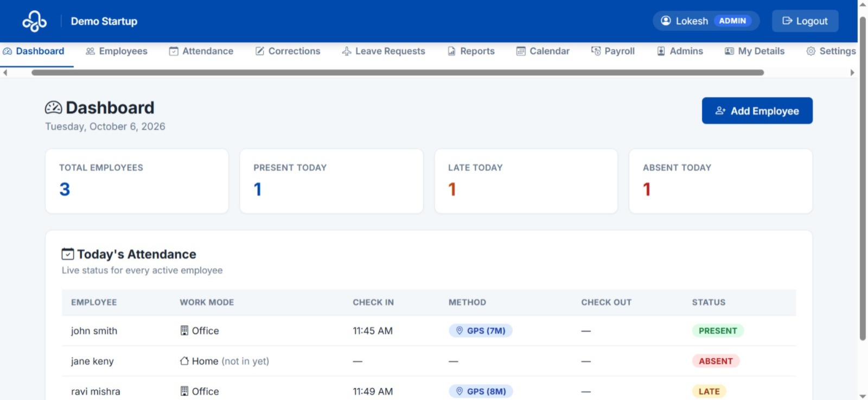Open the Reports tab

(471, 51)
